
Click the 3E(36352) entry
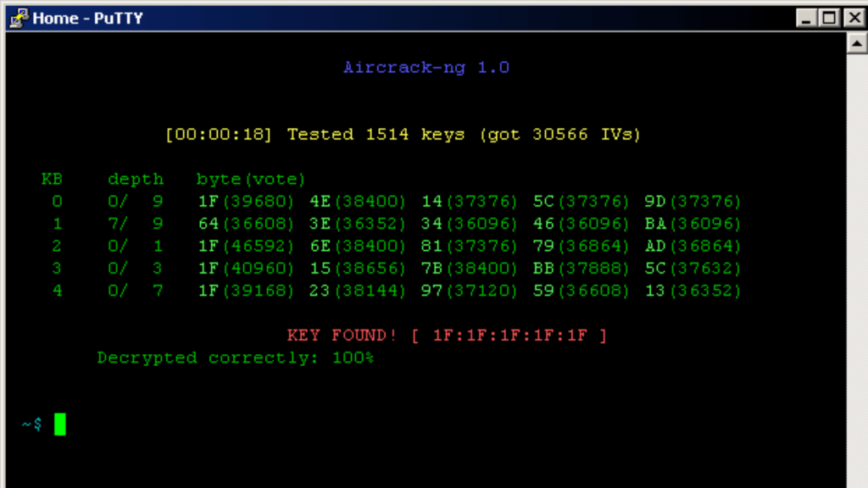click(x=358, y=224)
